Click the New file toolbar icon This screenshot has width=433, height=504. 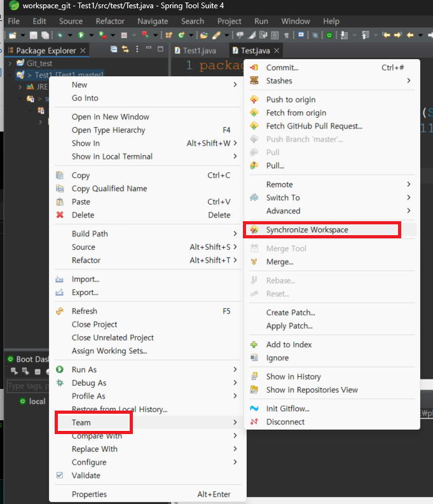(x=13, y=35)
